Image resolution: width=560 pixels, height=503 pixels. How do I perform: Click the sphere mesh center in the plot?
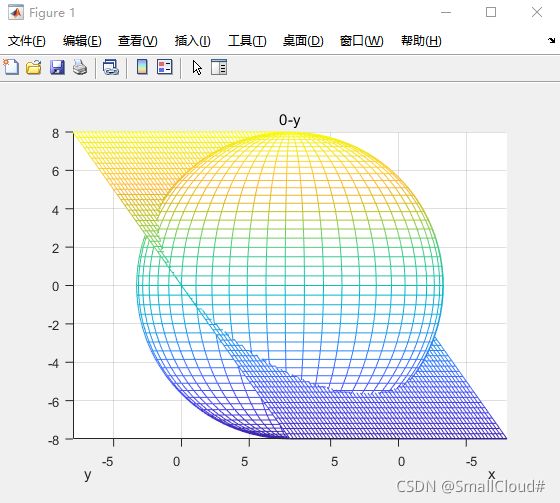[290, 286]
